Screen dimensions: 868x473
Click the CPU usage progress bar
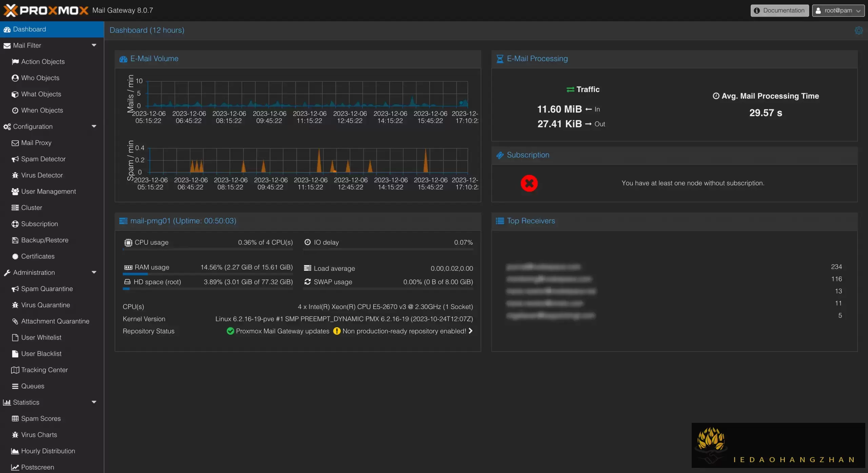[x=208, y=249]
